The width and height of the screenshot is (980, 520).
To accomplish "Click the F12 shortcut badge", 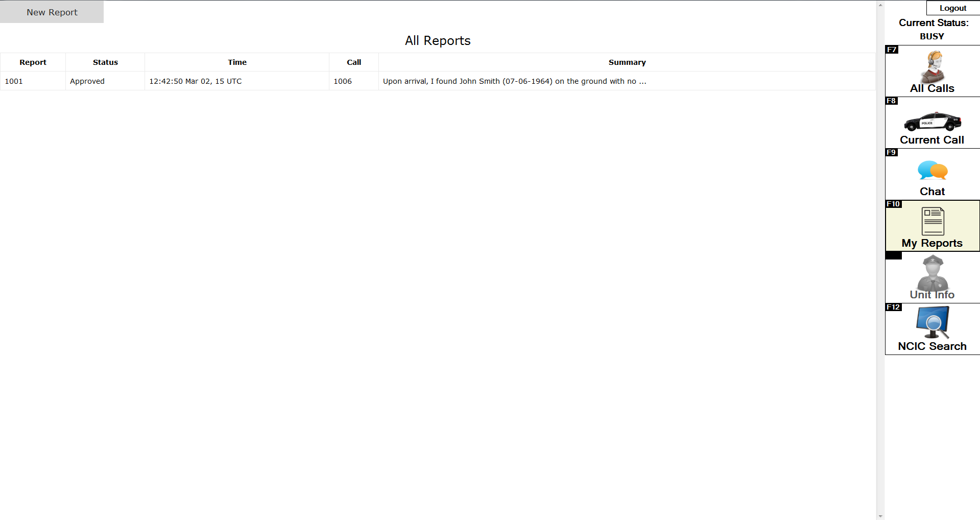I will coord(893,307).
